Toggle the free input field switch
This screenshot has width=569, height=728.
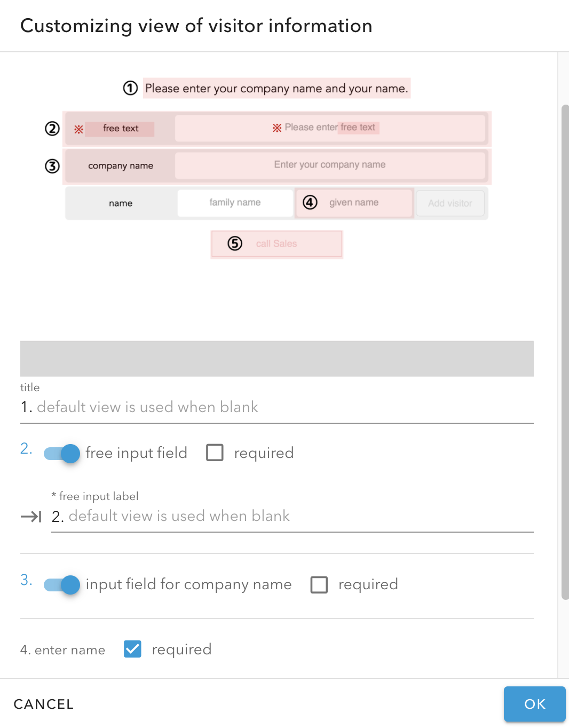[62, 453]
